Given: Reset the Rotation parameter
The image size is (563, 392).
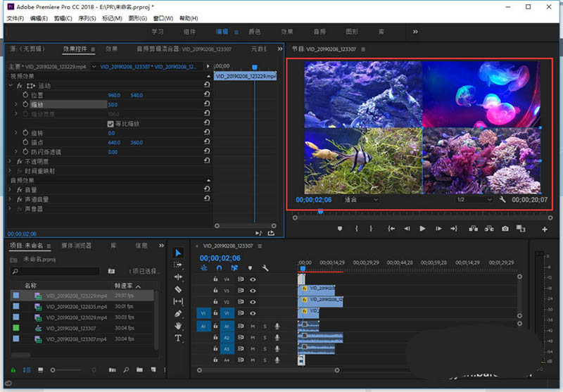Looking at the screenshot, I should [207, 132].
